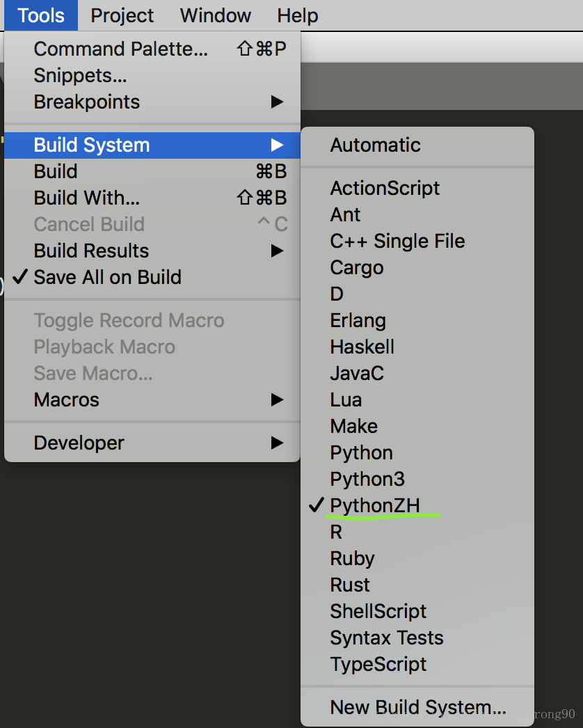Expand the Developer submenu
583x728 pixels.
pos(152,443)
